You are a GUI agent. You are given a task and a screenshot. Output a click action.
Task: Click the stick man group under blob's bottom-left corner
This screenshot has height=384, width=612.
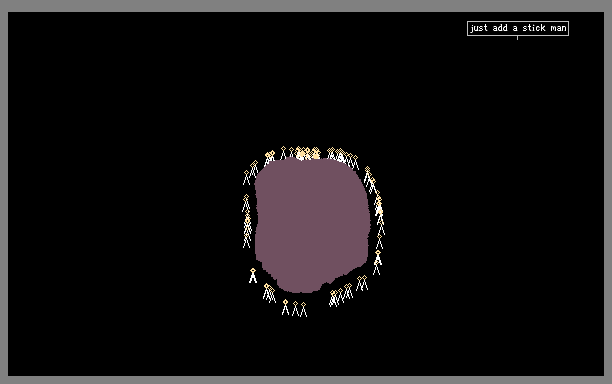269,293
